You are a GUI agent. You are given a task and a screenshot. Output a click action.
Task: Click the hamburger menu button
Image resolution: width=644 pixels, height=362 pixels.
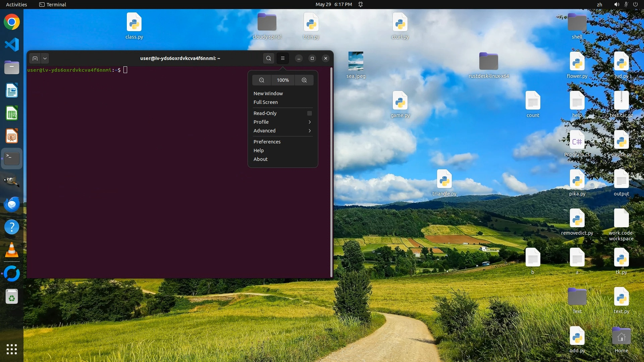[283, 58]
